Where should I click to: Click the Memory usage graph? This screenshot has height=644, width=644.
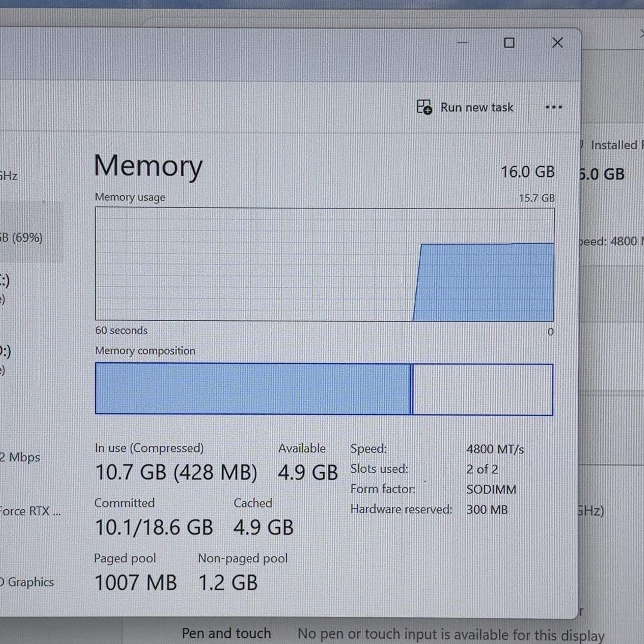click(x=324, y=264)
